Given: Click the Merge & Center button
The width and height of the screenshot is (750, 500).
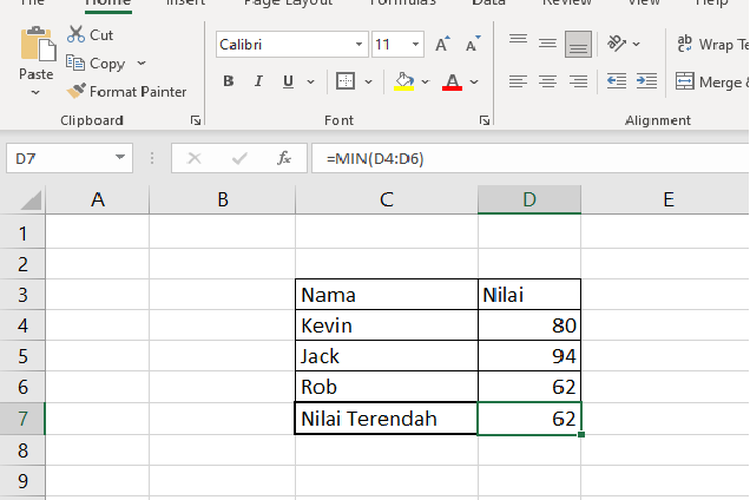Looking at the screenshot, I should click(710, 81).
